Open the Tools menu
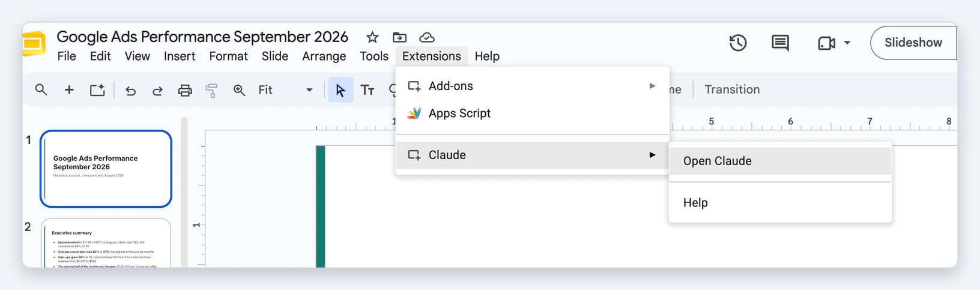Screen dimensions: 980x290 tap(374, 56)
